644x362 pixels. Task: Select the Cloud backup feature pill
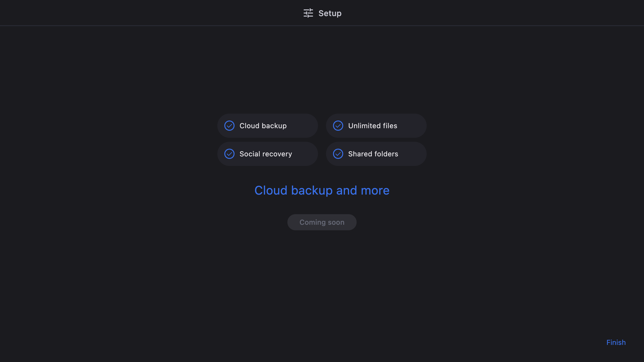pos(302,126)
